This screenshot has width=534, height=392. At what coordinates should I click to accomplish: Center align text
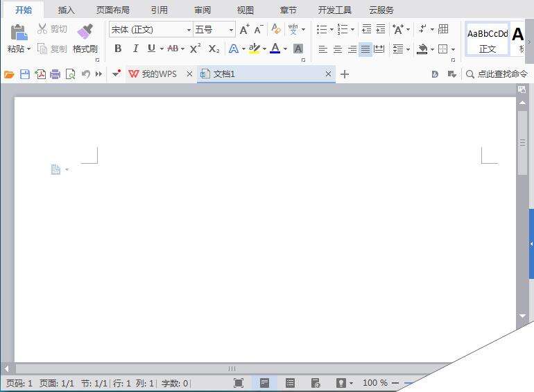(338, 49)
